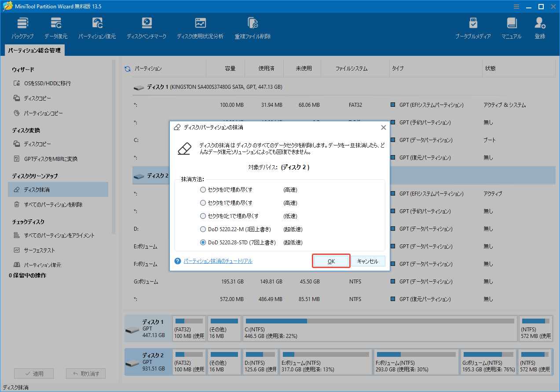
Task: Select Disk 1 (FAT32) 100 MB map block
Action: point(189,328)
